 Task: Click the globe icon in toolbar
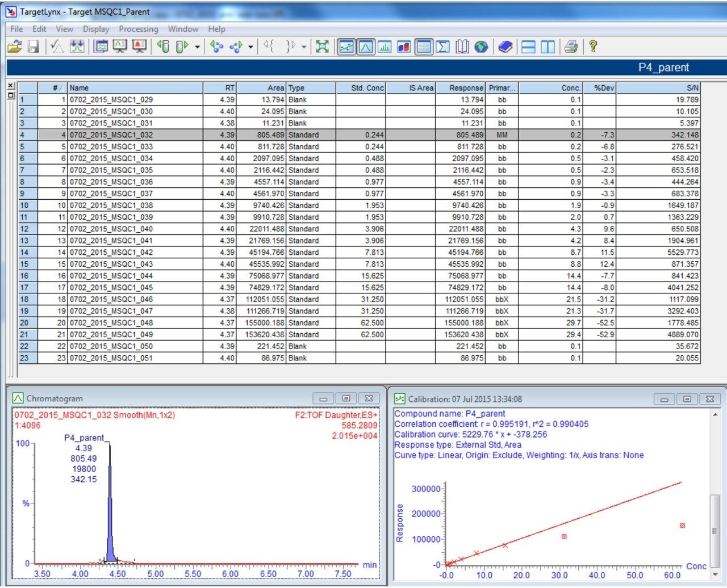pyautogui.click(x=481, y=47)
